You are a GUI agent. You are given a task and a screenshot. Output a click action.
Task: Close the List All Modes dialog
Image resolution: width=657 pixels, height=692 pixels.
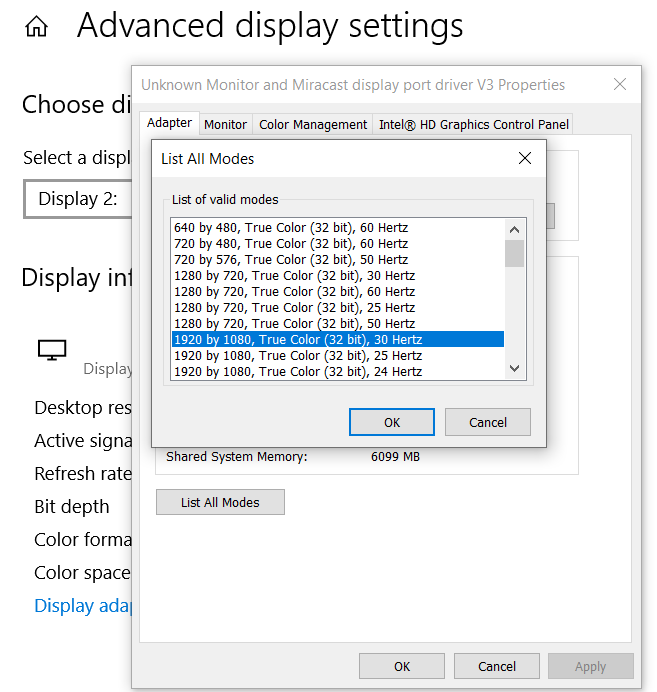pyautogui.click(x=524, y=158)
